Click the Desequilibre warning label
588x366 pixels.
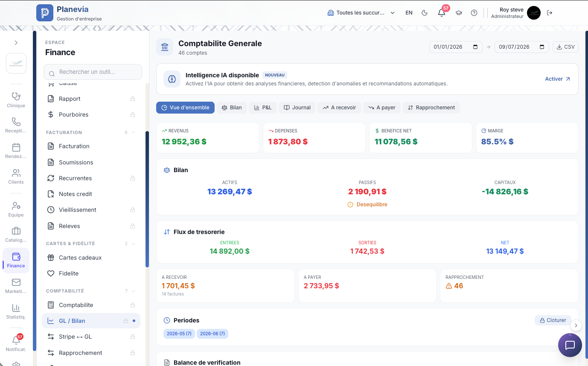(x=367, y=205)
